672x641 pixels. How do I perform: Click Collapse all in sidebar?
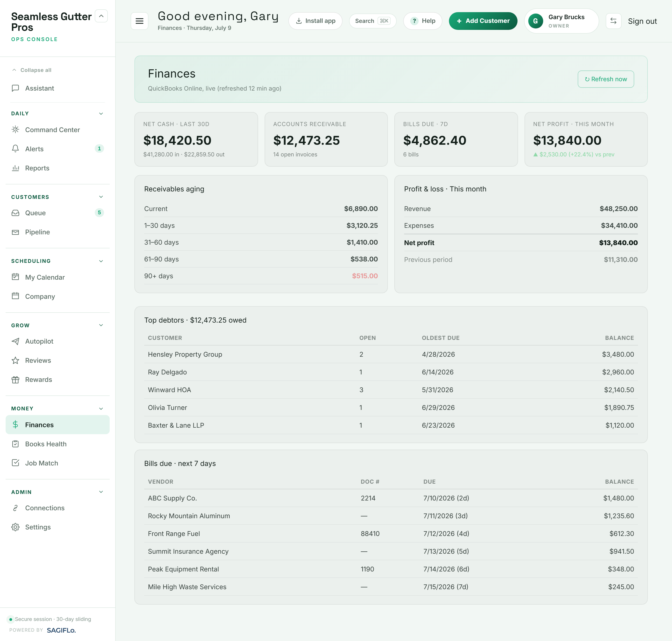[x=31, y=70]
